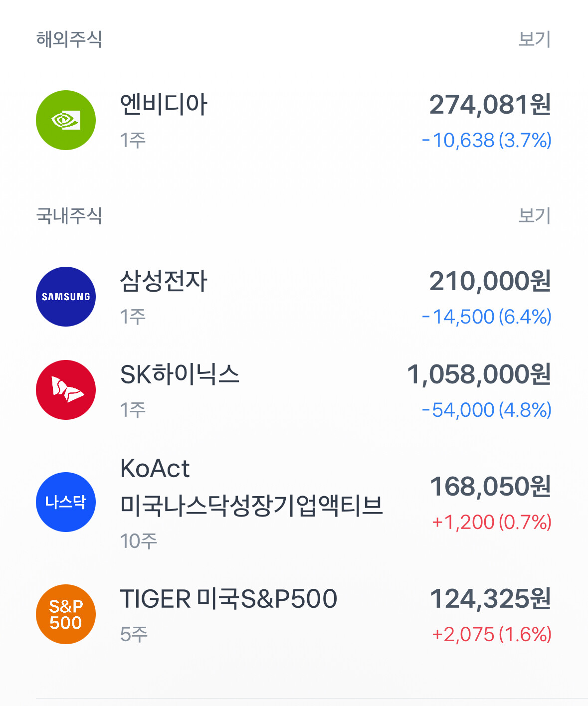
Task: Tap the 124,325원 TIGER valuation
Action: coord(490,599)
